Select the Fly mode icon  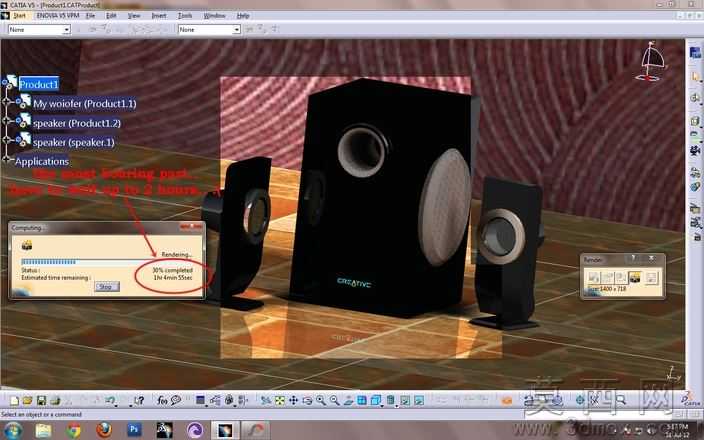pyautogui.click(x=266, y=400)
